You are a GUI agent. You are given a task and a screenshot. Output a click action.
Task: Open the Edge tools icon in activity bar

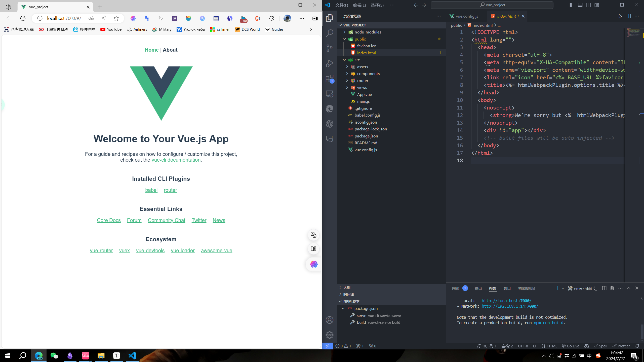click(330, 109)
